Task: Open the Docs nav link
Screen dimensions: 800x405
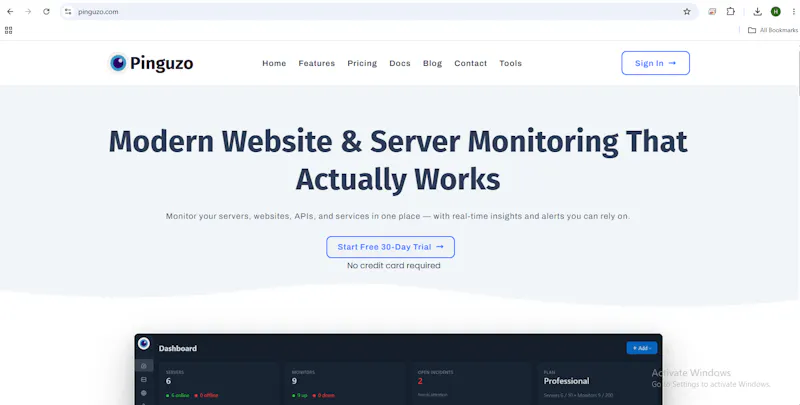Action: tap(400, 63)
